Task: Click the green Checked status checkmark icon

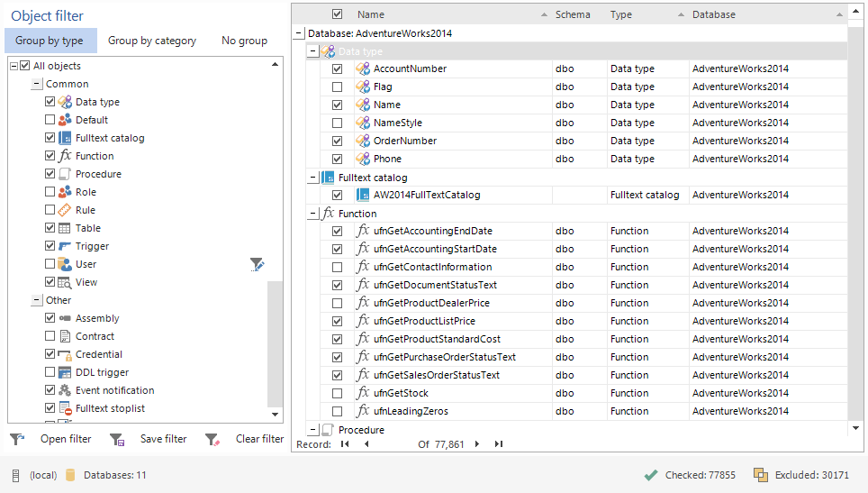Action: point(651,475)
